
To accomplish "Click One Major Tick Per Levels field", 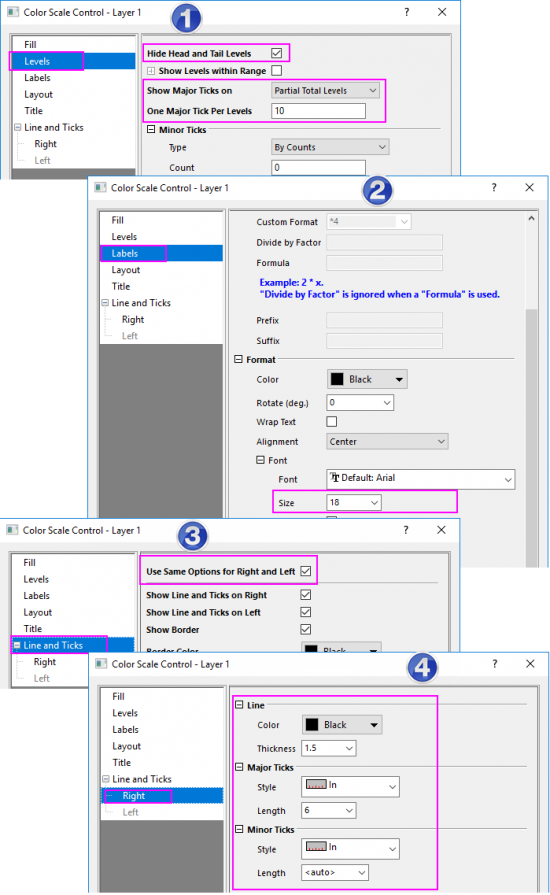I will coord(318,111).
